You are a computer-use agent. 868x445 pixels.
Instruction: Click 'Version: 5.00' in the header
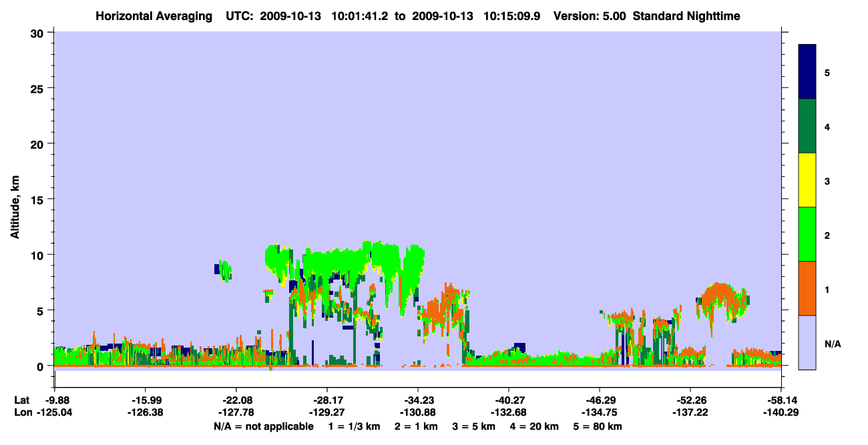(590, 16)
